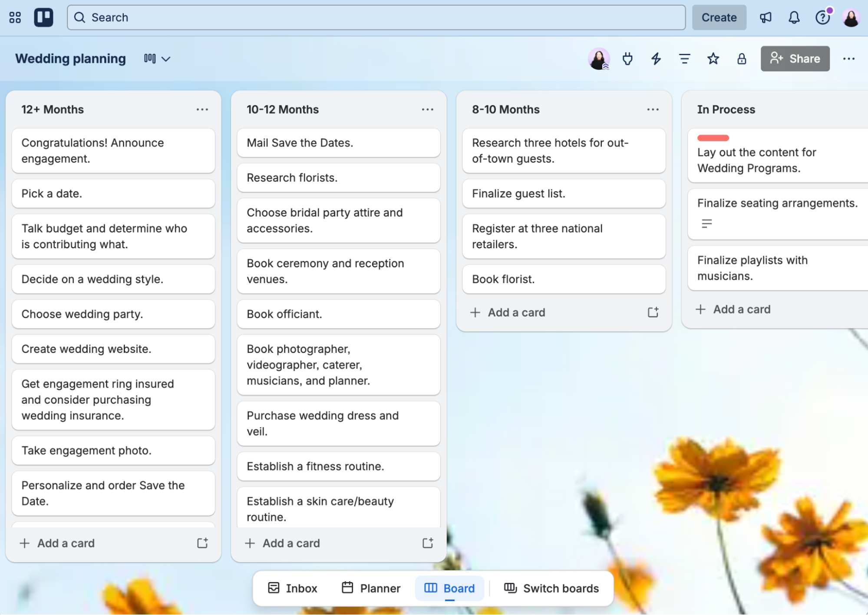Click the red label on Wedding Programs card
The image size is (868, 615).
coord(713,138)
